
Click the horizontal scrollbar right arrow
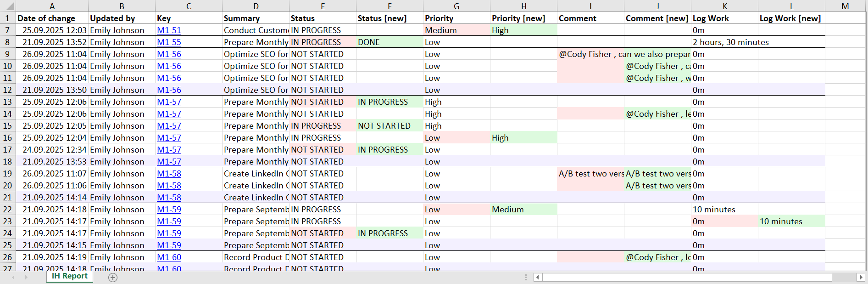coord(861,277)
